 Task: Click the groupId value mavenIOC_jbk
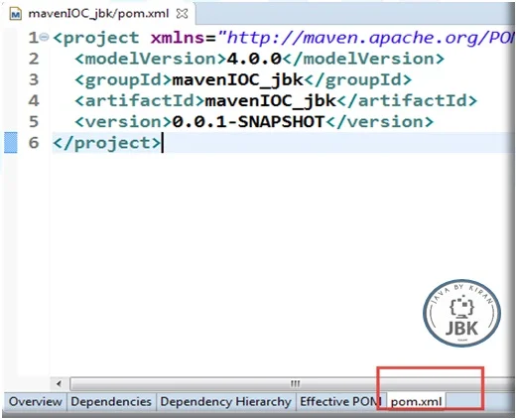click(237, 79)
